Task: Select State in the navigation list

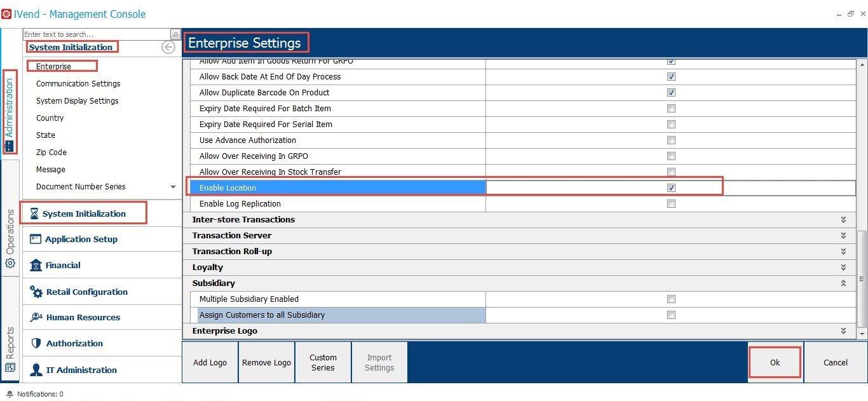Action: pos(46,135)
